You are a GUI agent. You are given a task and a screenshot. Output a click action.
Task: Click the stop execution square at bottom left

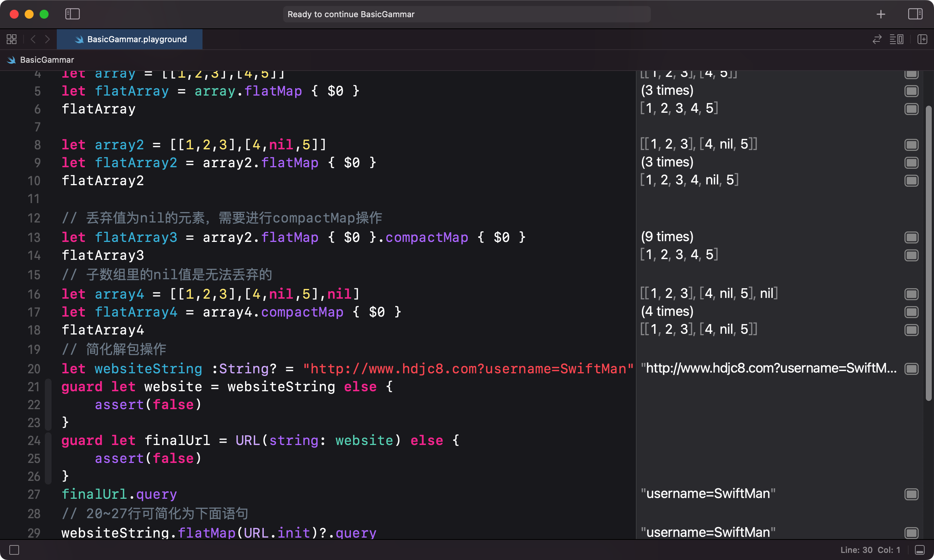(x=14, y=550)
